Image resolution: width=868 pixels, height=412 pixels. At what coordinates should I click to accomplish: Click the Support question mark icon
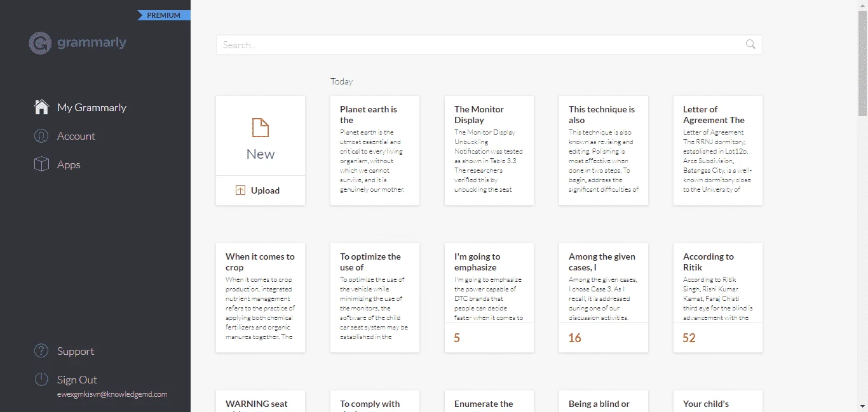(41, 351)
